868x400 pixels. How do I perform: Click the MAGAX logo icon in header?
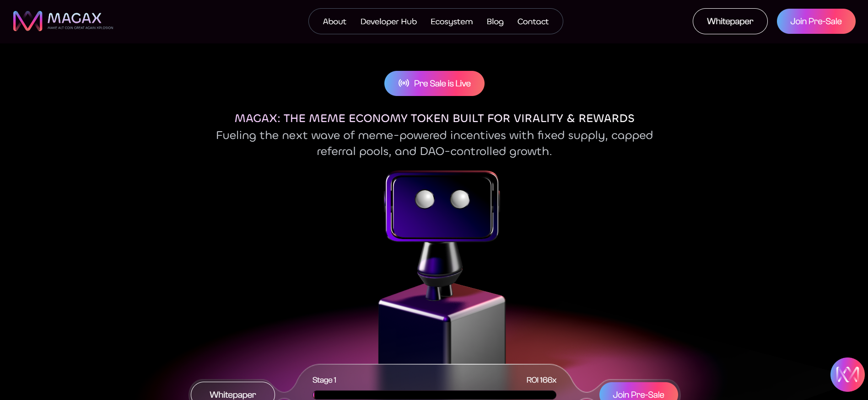point(27,21)
